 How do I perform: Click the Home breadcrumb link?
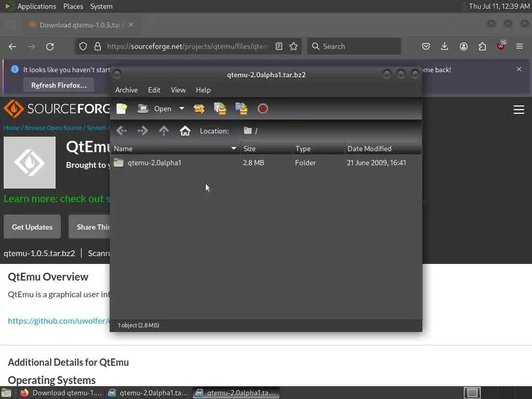click(11, 128)
